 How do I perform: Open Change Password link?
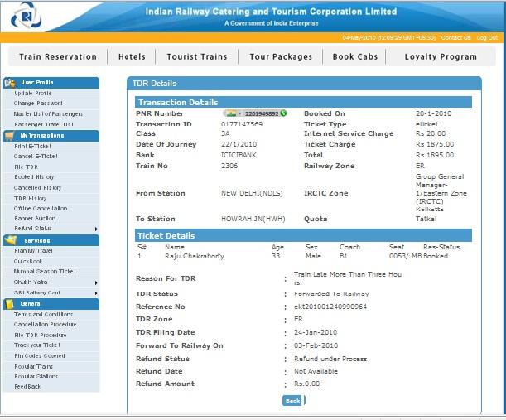click(x=38, y=104)
